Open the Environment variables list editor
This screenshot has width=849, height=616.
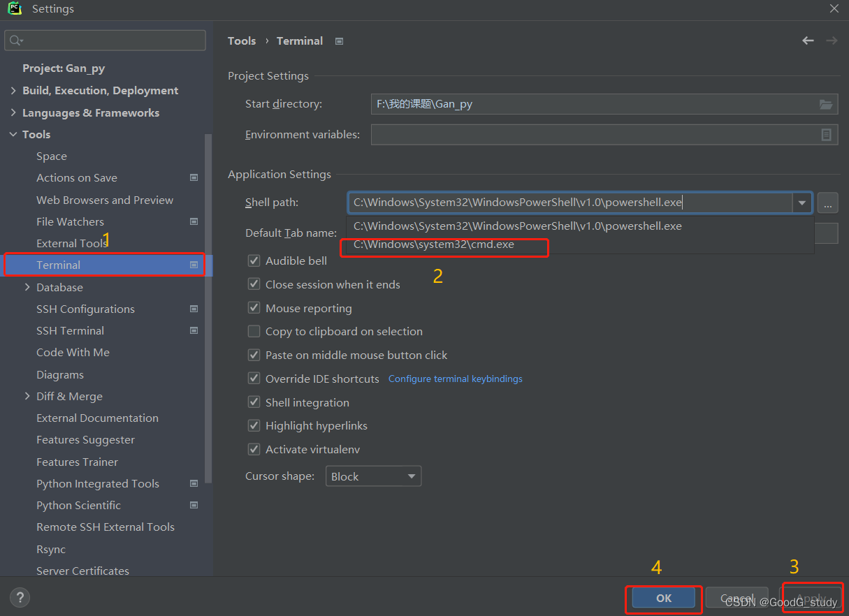tap(826, 134)
